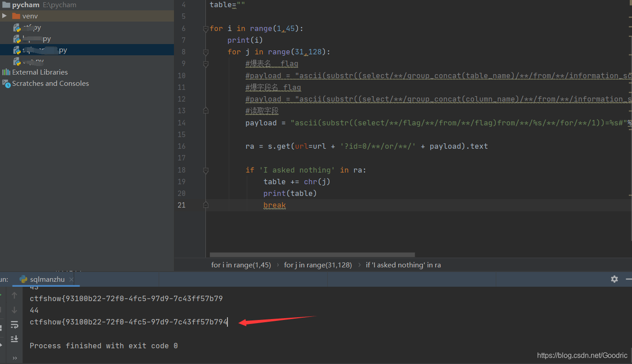
Task: Expand the venv folder arrow
Action: pyautogui.click(x=4, y=16)
